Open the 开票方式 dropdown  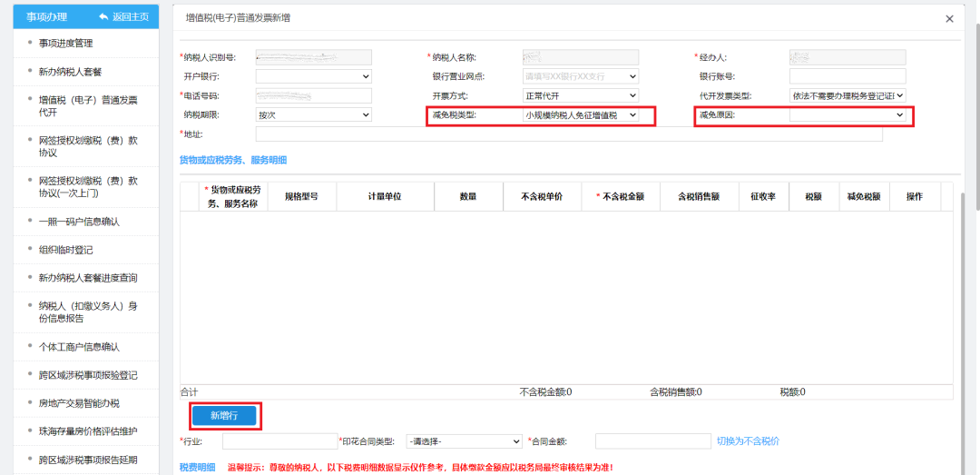pyautogui.click(x=581, y=95)
